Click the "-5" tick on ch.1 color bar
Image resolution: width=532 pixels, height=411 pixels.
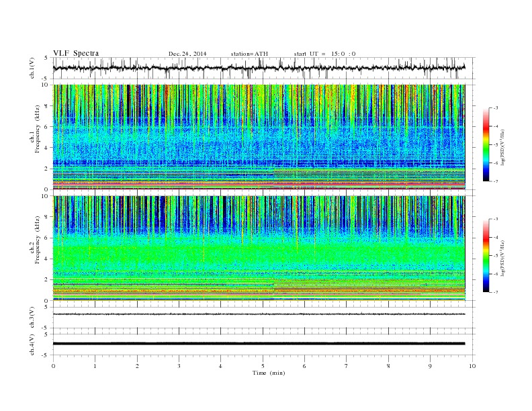click(496, 145)
